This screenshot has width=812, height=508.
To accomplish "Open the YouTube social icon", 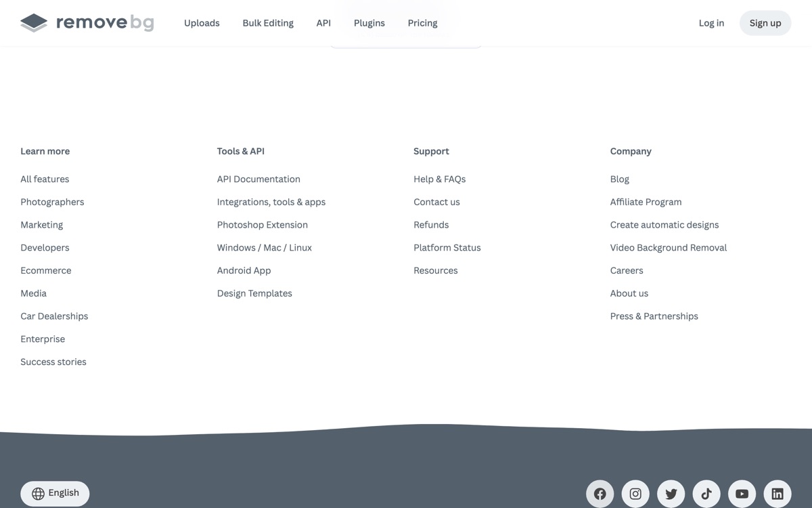I will (x=742, y=494).
